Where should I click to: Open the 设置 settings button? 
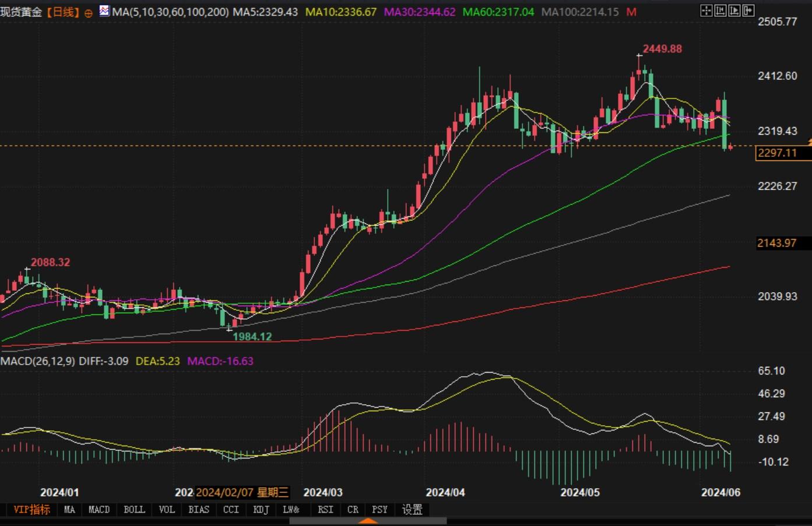pos(412,510)
